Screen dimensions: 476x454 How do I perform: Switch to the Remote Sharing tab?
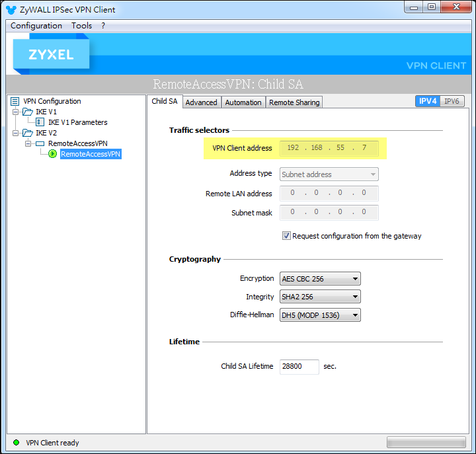(294, 102)
